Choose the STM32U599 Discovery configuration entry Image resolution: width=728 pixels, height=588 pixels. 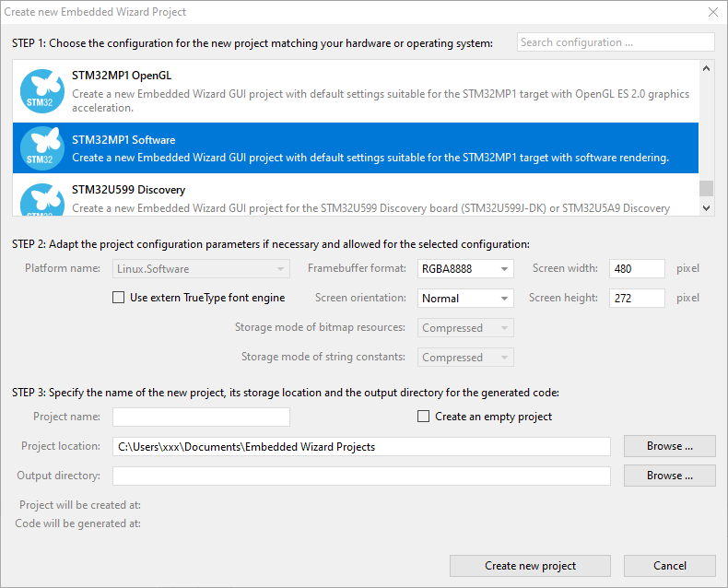click(369, 198)
